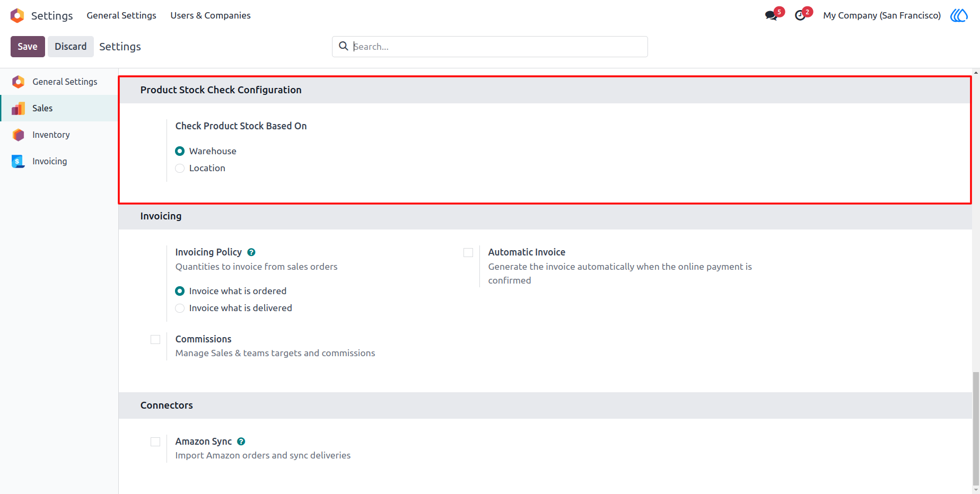Select the Warehouse radio option
This screenshot has height=494, width=980.
[x=180, y=151]
